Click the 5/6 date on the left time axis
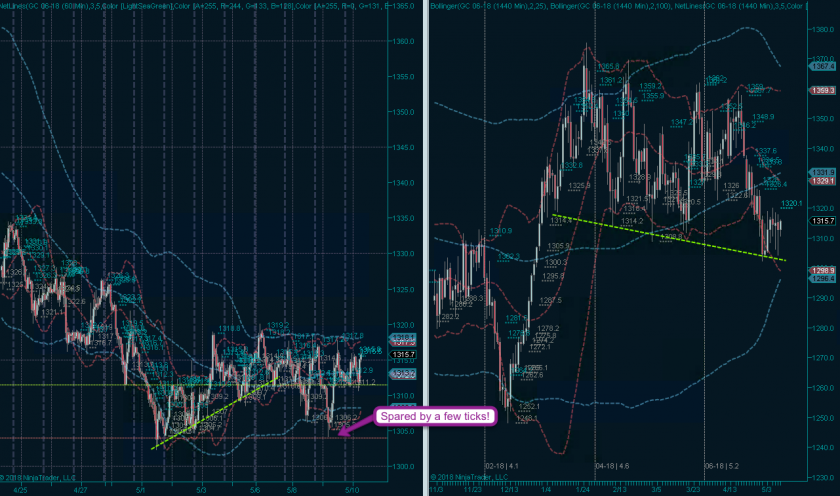The height and width of the screenshot is (496, 840). coord(256,490)
